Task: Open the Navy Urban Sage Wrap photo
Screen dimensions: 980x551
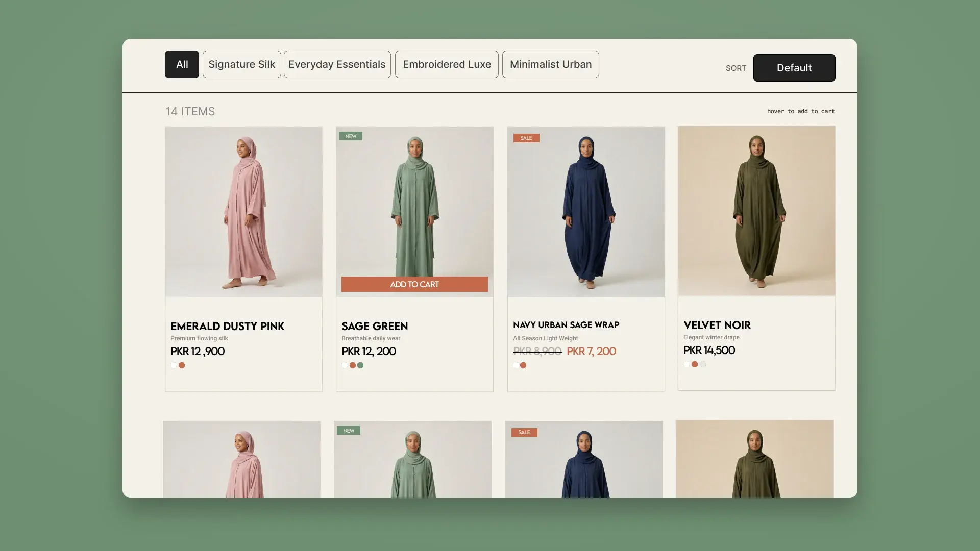Action: pos(586,212)
